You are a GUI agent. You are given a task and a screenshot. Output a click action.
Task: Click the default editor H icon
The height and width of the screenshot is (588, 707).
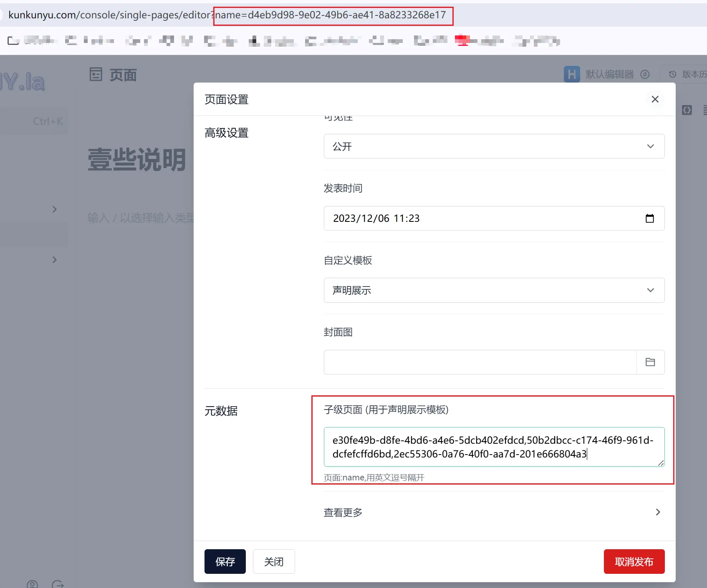click(x=571, y=74)
